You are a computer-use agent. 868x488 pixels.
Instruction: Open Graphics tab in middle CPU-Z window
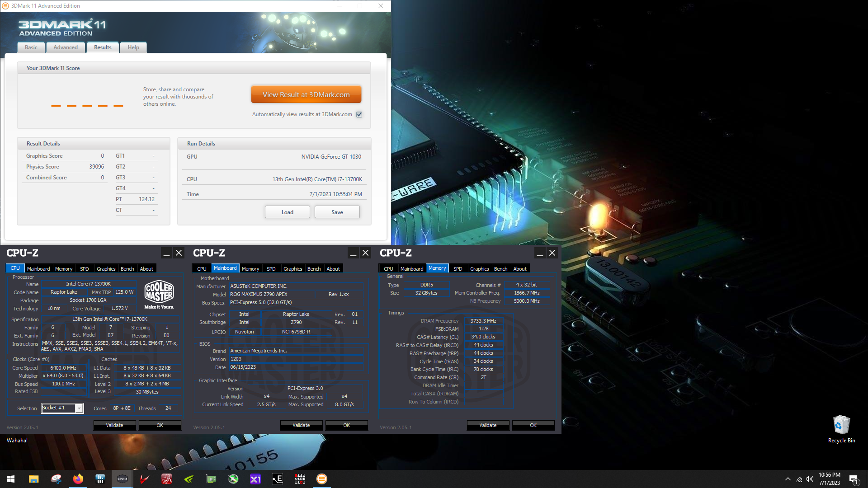(x=293, y=269)
